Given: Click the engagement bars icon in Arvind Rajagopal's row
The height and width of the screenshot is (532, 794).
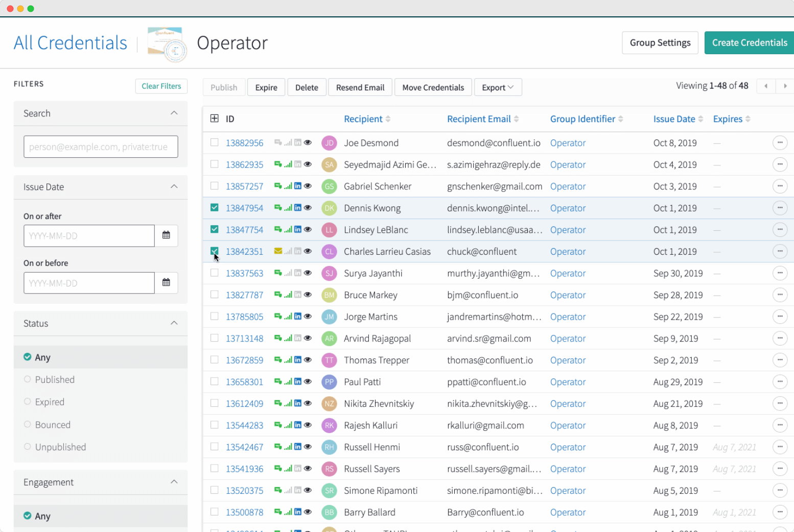Looking at the screenshot, I should tap(288, 338).
